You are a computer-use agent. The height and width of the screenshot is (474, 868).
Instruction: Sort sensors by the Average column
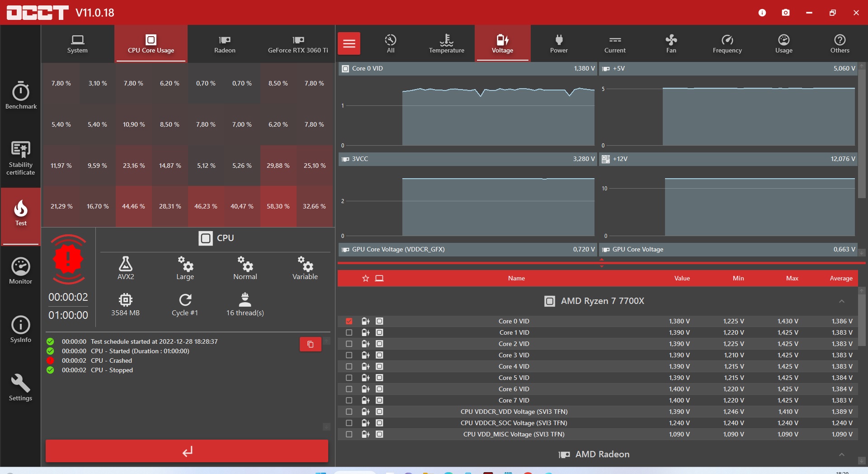click(841, 278)
